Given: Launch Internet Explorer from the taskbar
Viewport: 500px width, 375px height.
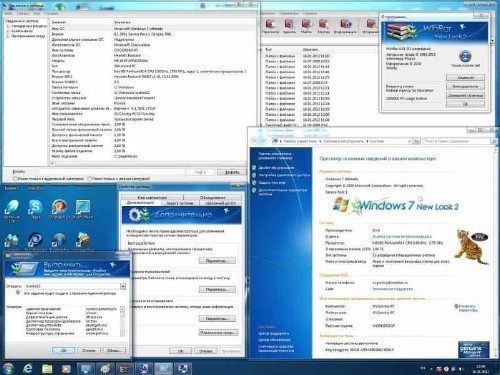Looking at the screenshot, I should tap(28, 368).
